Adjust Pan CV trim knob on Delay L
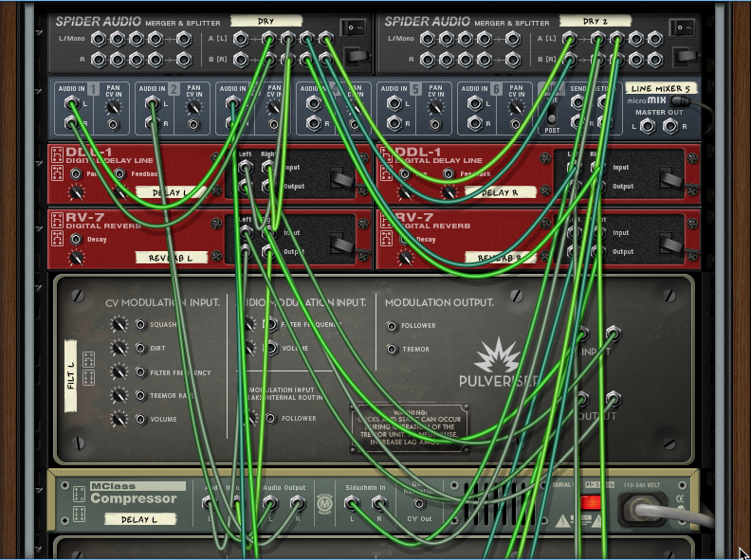751x560 pixels. pyautogui.click(x=76, y=193)
